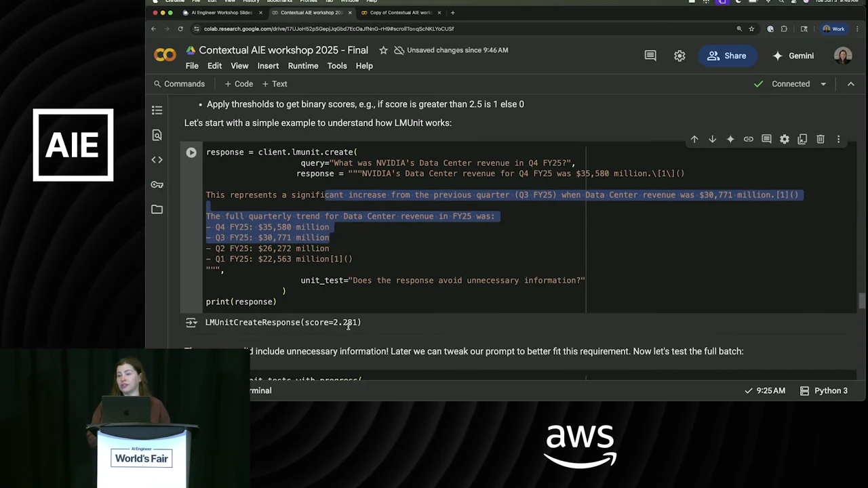This screenshot has width=868, height=488.
Task: Click the unit_test line in code
Action: click(443, 281)
